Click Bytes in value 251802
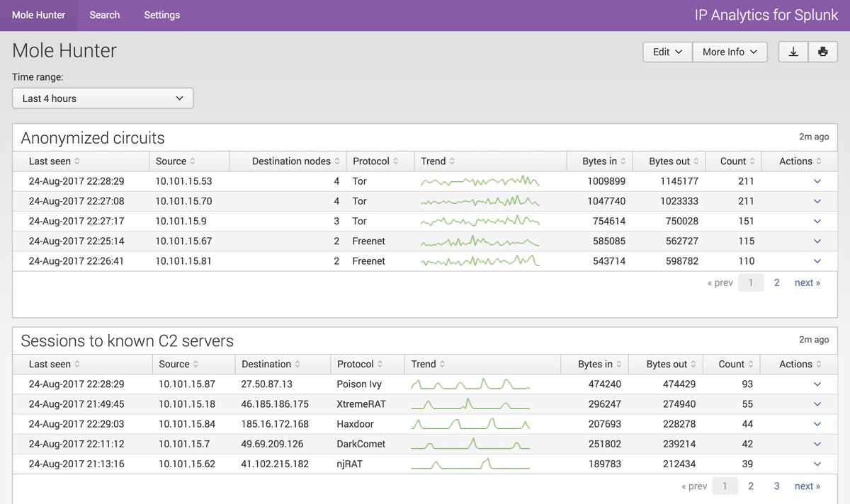 (605, 444)
